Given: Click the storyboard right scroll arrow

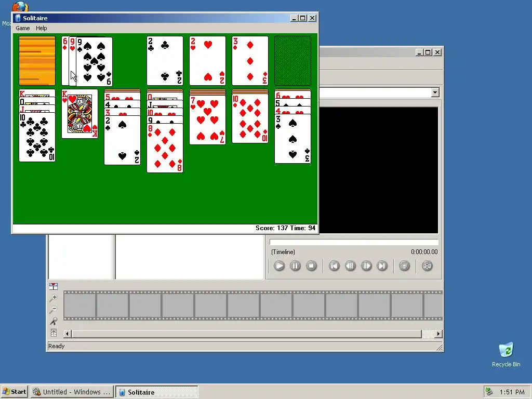Looking at the screenshot, I should click(x=438, y=334).
